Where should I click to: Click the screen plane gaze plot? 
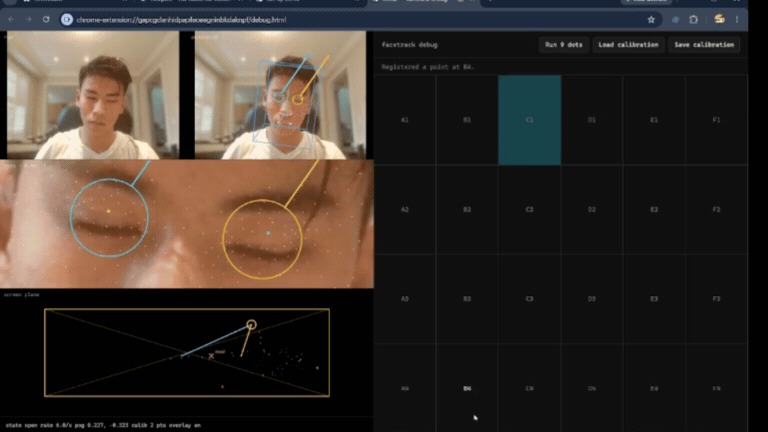[187, 353]
